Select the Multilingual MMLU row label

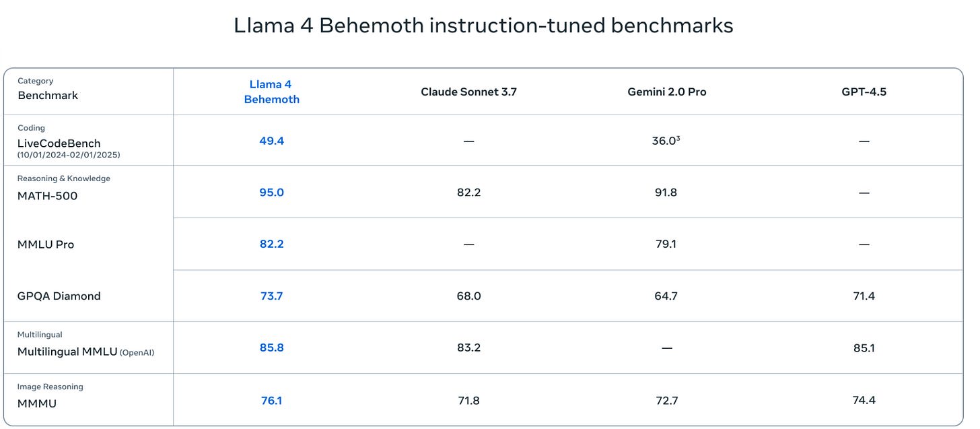[x=67, y=352]
